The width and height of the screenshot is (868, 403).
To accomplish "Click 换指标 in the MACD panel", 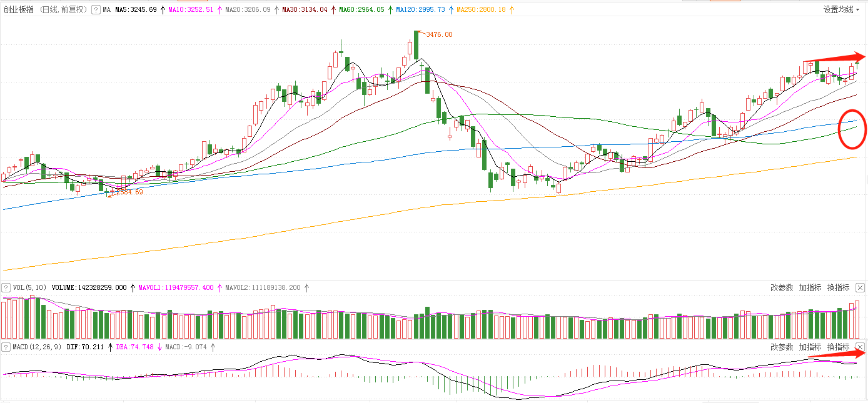I will [838, 347].
